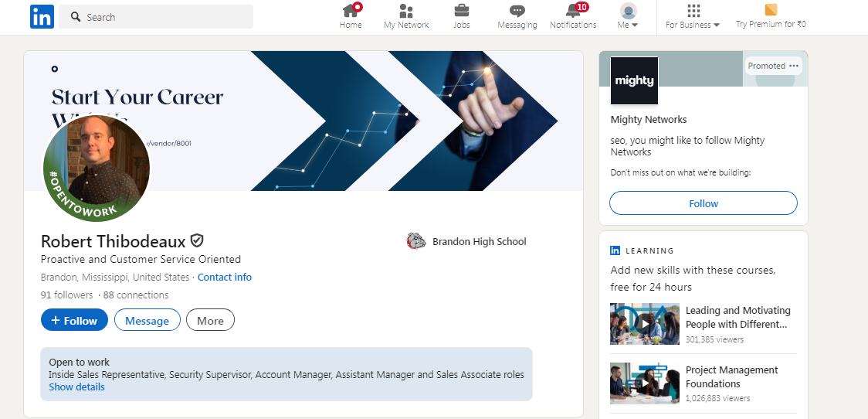
Task: Follow Mighty Networks page
Action: pos(704,203)
